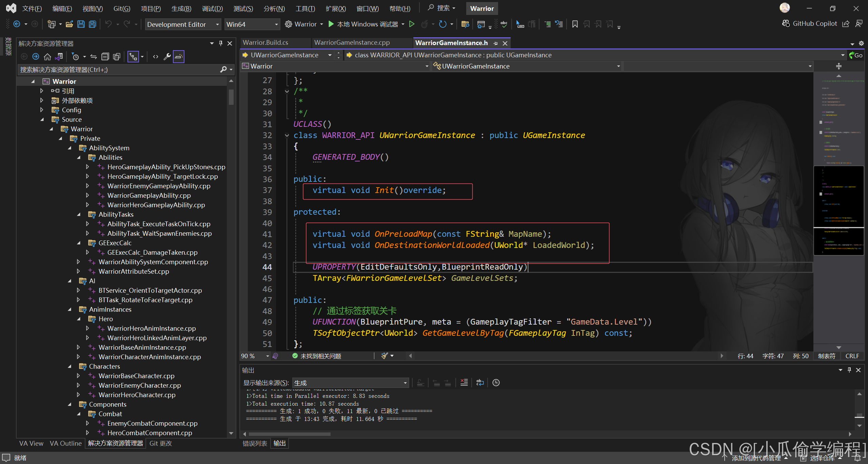Click the Home icon in Solution Explorer
Screen dimensions: 868x464
[x=47, y=57]
